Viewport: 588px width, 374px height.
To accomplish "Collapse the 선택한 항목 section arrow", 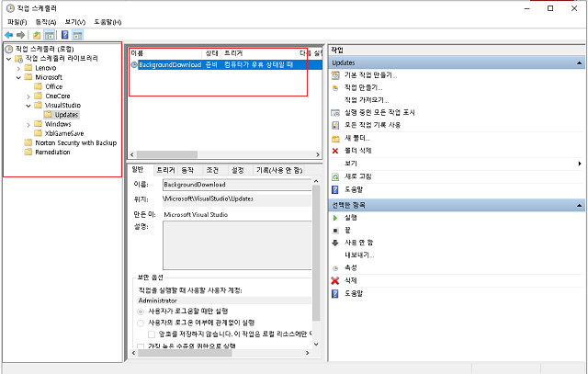I will tap(580, 205).
